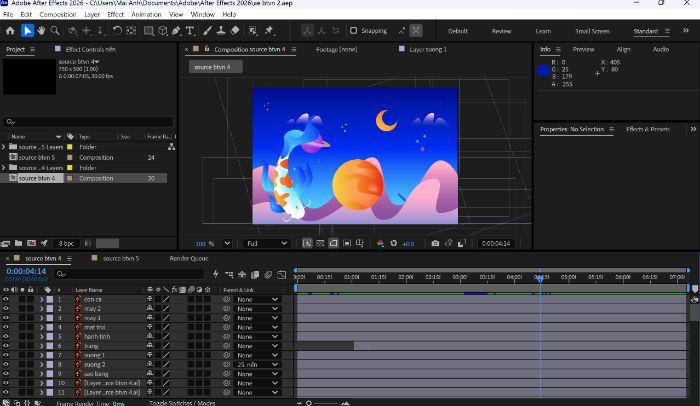
Task: Open the Animation menu
Action: 146,14
